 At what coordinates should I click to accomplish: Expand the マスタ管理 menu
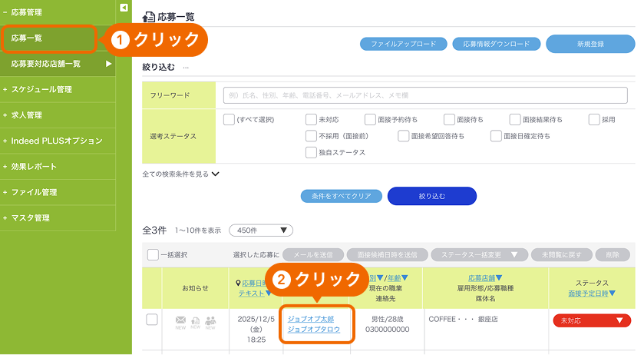[58, 218]
